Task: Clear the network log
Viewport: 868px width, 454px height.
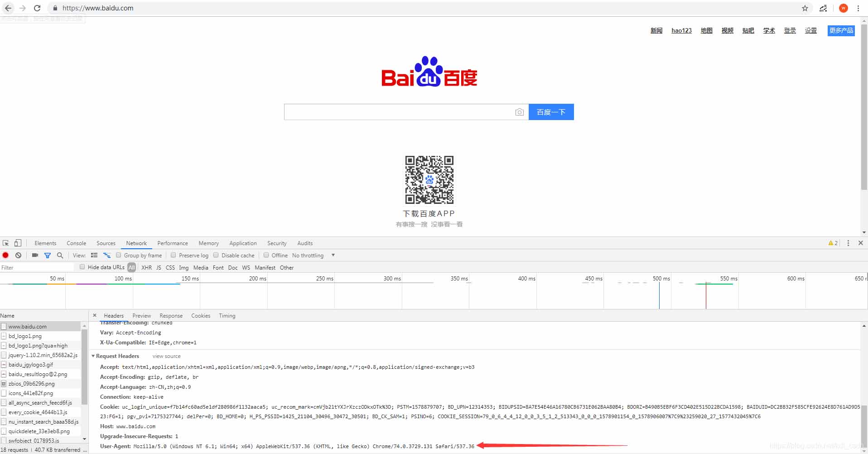Action: pos(18,256)
